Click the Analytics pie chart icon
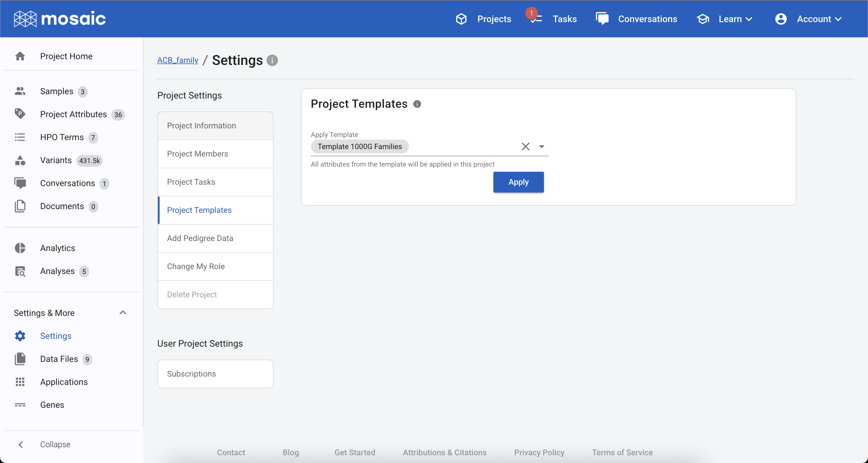This screenshot has width=868, height=463. coord(20,248)
